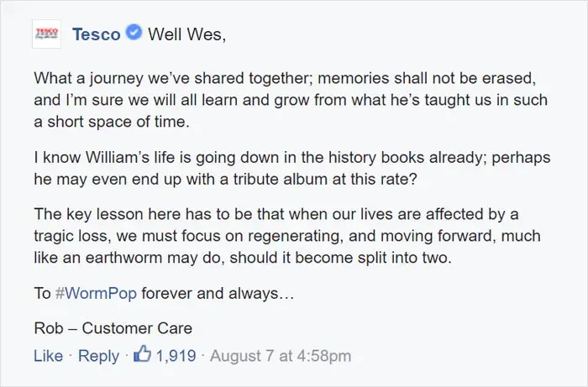Click the "a short space of time." line
Image resolution: width=588 pixels, height=387 pixels.
[x=112, y=122]
